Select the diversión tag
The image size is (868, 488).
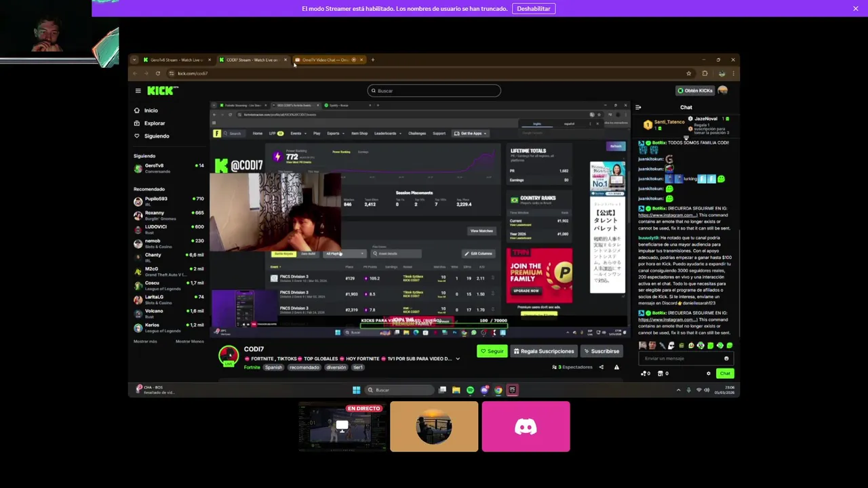336,367
